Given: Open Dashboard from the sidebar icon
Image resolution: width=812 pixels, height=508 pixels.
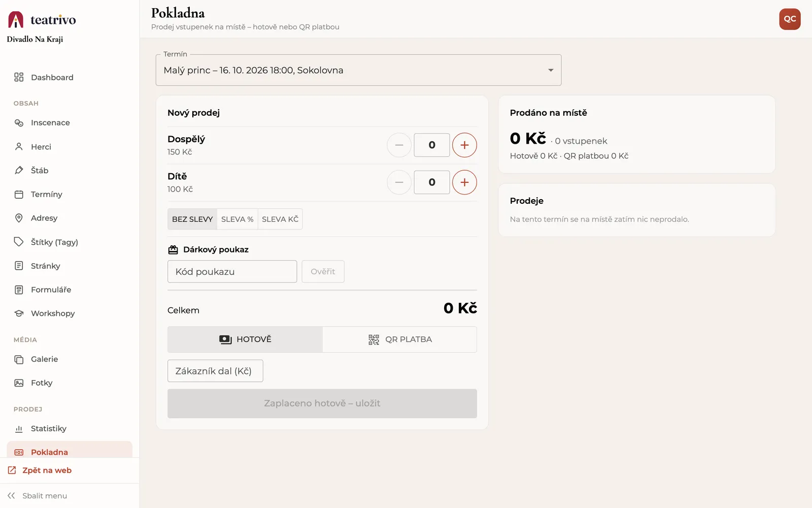Looking at the screenshot, I should tap(19, 77).
